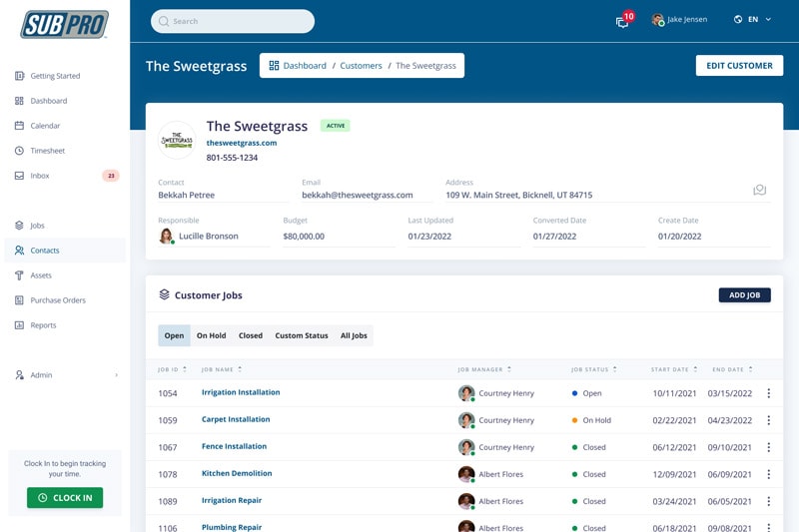Screen dimensions: 799x532
Task: Open Timesheet in the sidebar
Action: (x=46, y=151)
